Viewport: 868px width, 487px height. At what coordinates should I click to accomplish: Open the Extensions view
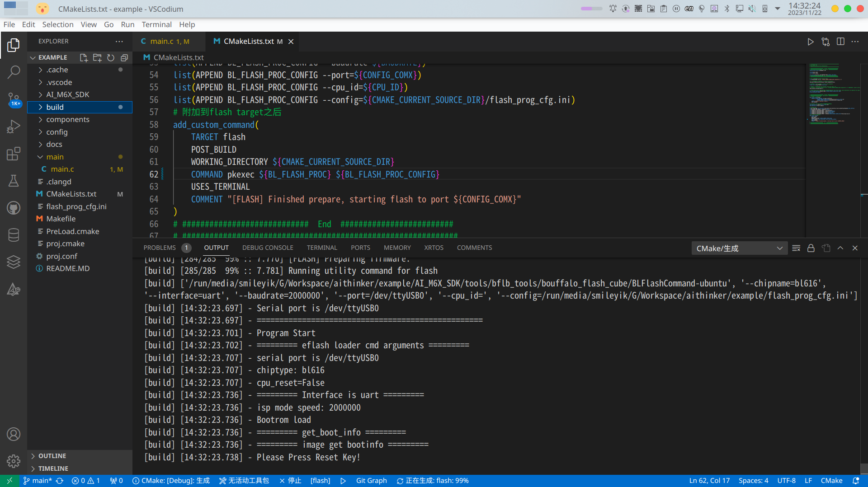pyautogui.click(x=14, y=154)
